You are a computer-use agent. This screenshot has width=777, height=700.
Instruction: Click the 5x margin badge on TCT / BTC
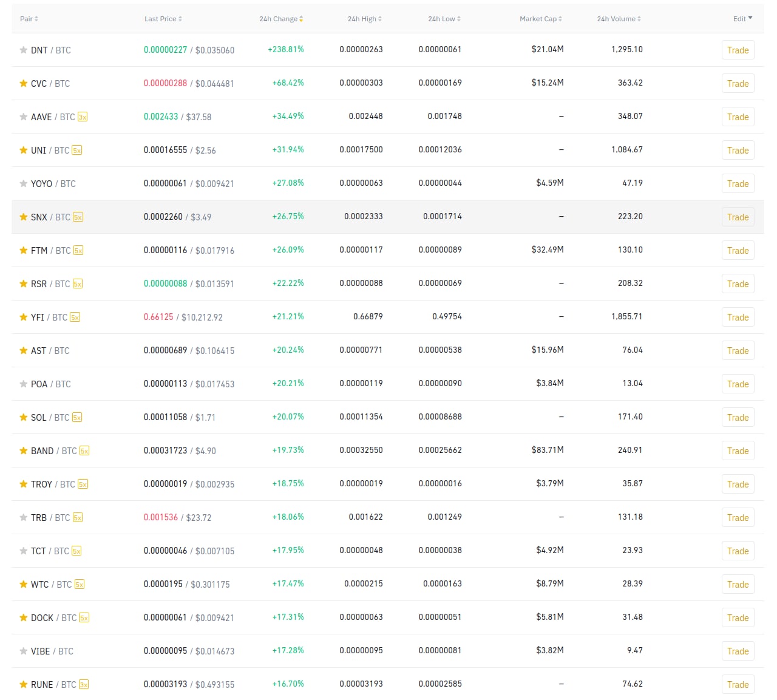[76, 551]
